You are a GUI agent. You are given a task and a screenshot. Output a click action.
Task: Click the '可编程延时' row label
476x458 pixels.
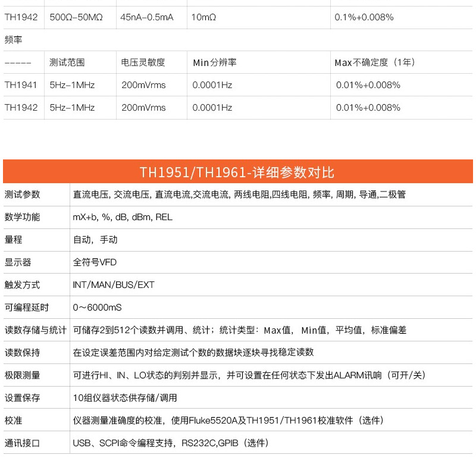point(27,308)
